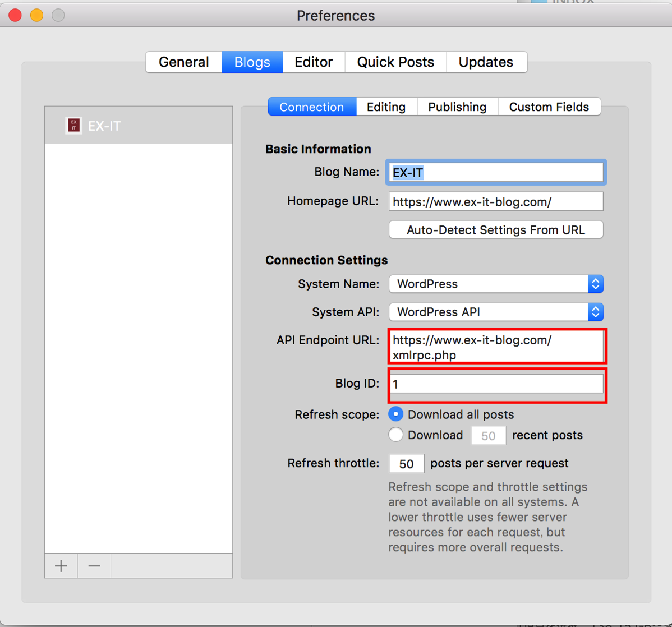Click the Refresh throttle value field
This screenshot has height=627, width=672.
pyautogui.click(x=406, y=464)
